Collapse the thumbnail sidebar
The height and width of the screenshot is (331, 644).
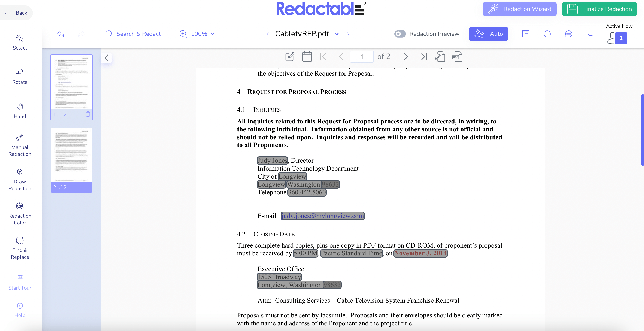click(106, 58)
